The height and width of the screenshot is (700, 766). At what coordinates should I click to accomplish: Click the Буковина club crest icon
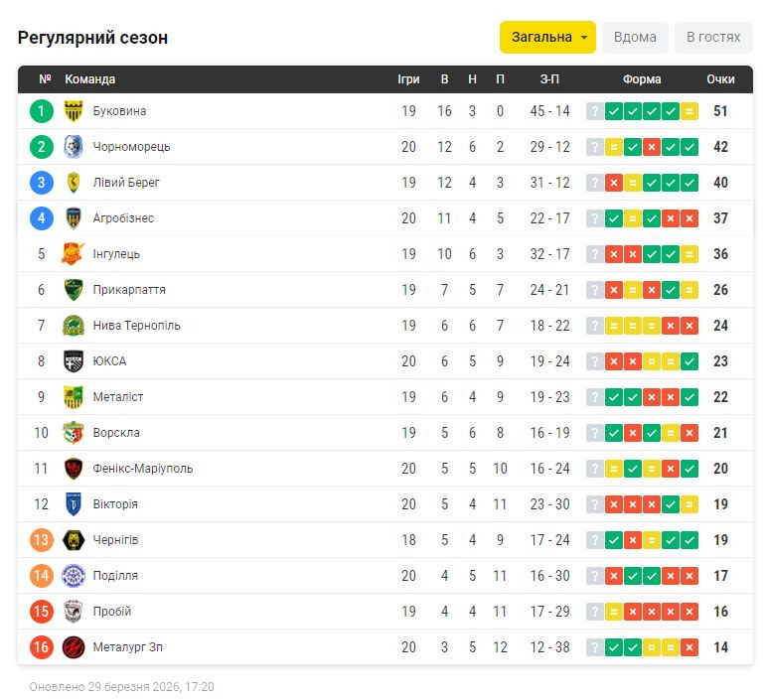(74, 111)
